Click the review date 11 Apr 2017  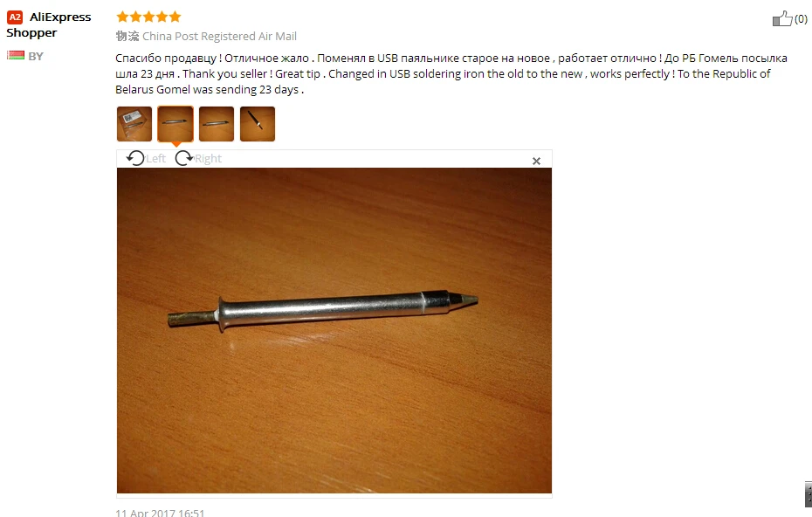pos(160,513)
